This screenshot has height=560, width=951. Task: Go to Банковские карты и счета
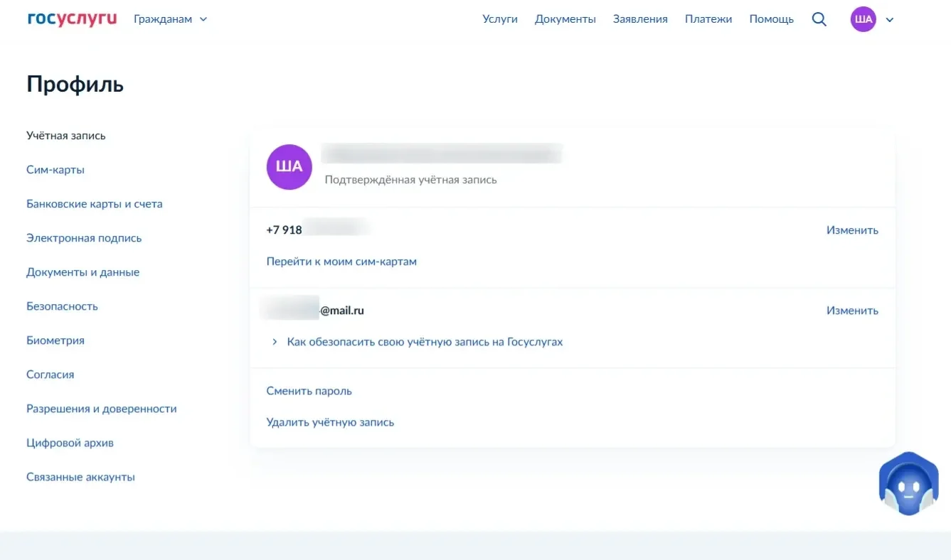pyautogui.click(x=95, y=204)
